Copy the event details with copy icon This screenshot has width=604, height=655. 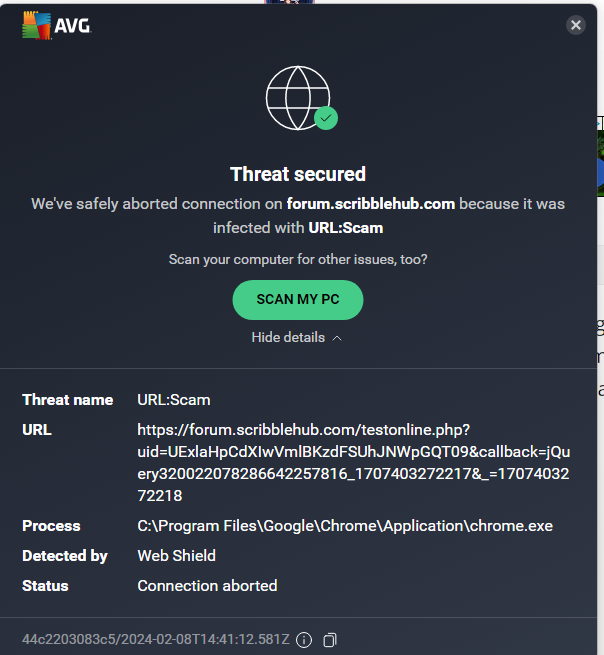coord(331,639)
